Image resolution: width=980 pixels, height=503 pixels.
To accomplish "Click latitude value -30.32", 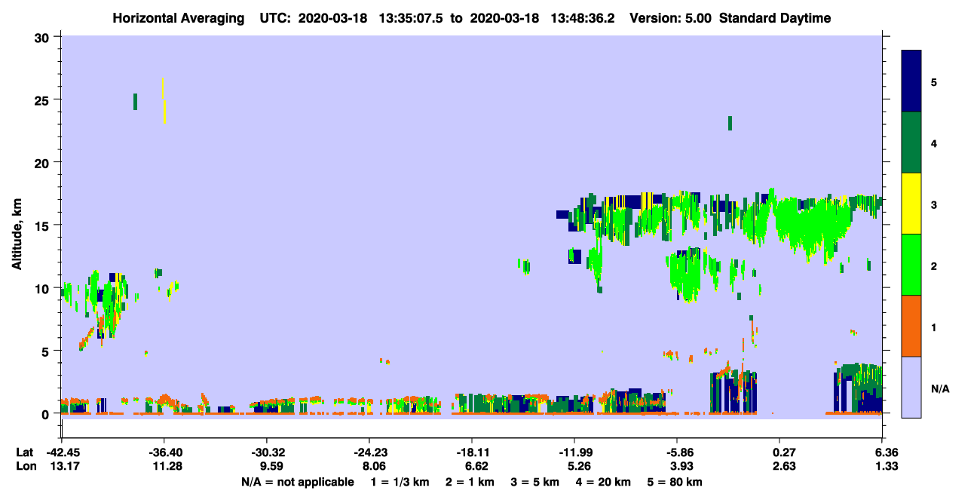I will (267, 452).
